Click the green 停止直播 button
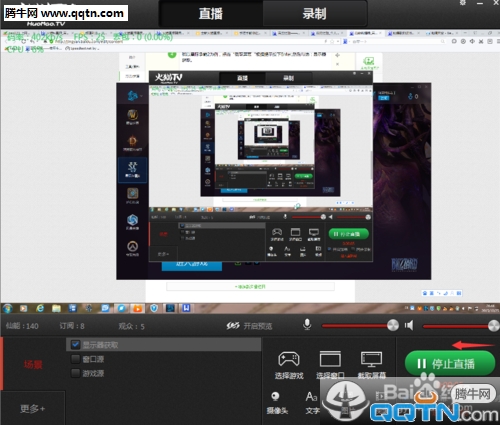This screenshot has width=500, height=425. point(450,364)
